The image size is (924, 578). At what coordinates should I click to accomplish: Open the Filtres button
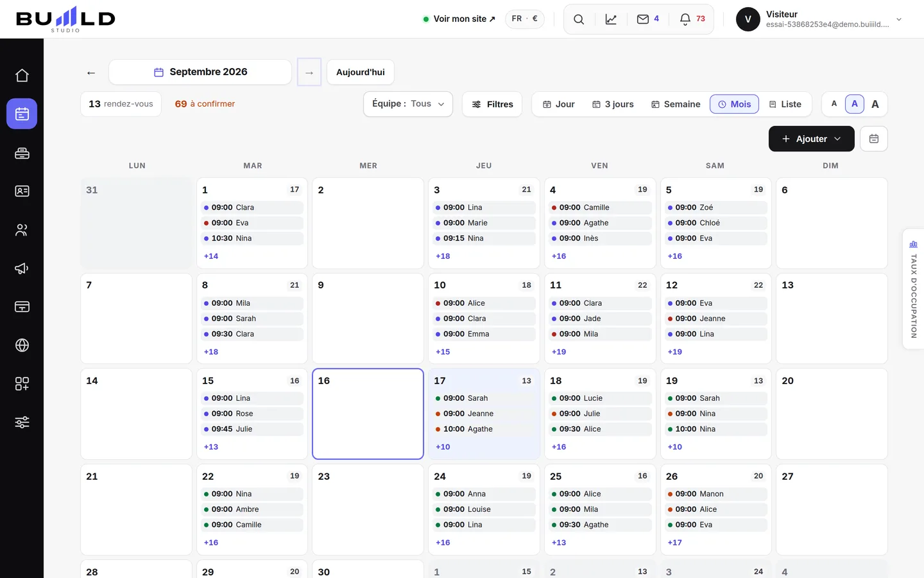point(492,104)
